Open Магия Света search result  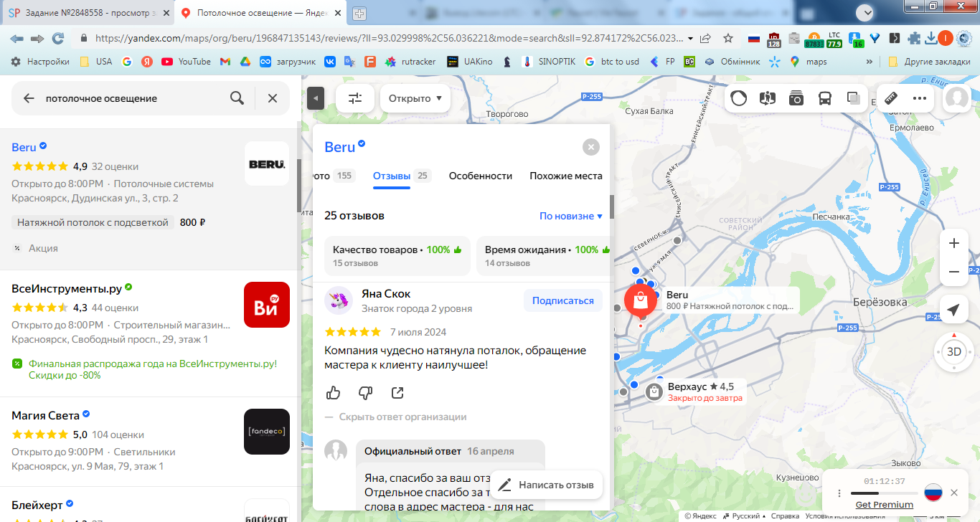point(44,415)
